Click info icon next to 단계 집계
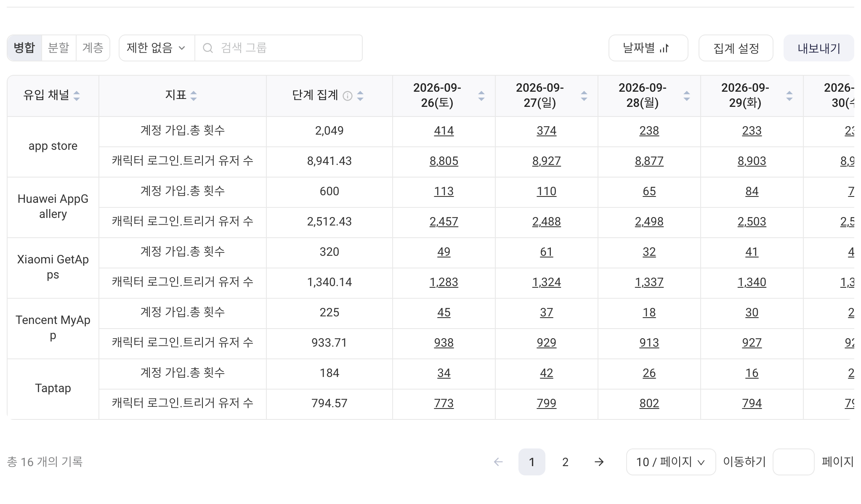This screenshot has height=504, width=861. (x=348, y=96)
